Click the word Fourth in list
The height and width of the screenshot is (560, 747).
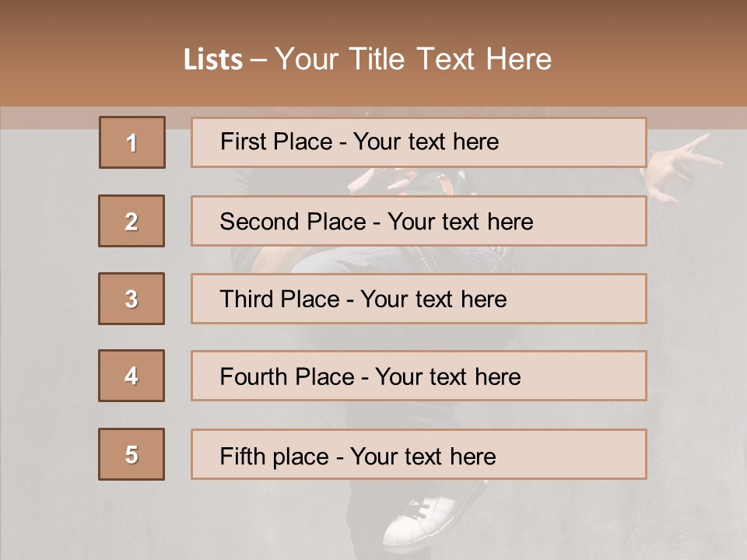254,377
